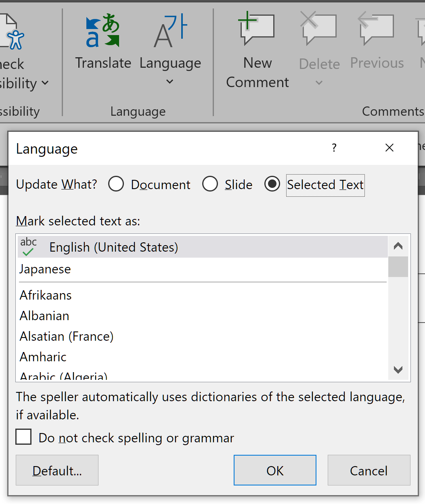This screenshot has height=504, width=425.
Task: Click the Check Accessibility icon
Action: click(14, 38)
